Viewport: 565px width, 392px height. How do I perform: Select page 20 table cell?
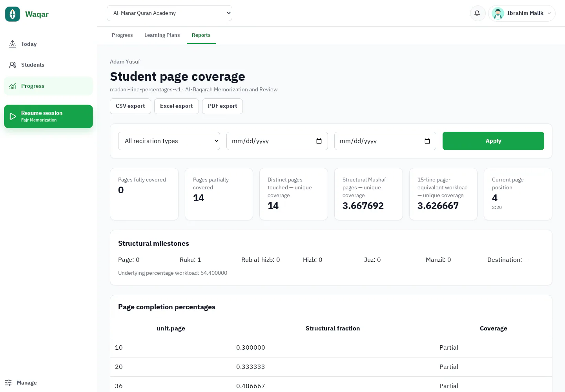pyautogui.click(x=171, y=367)
